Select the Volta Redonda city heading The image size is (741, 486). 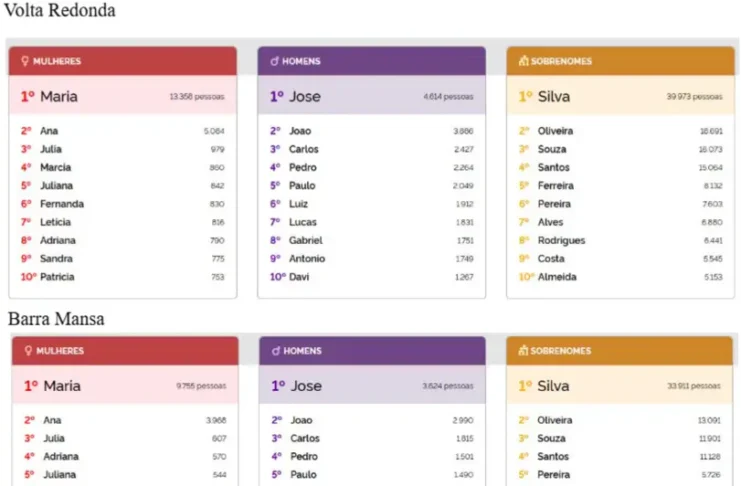pos(60,11)
